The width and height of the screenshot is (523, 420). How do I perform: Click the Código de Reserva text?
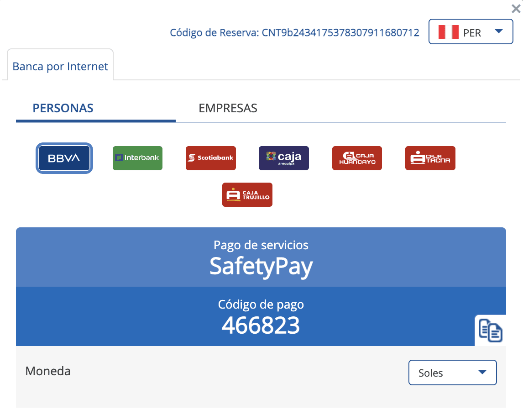point(294,33)
